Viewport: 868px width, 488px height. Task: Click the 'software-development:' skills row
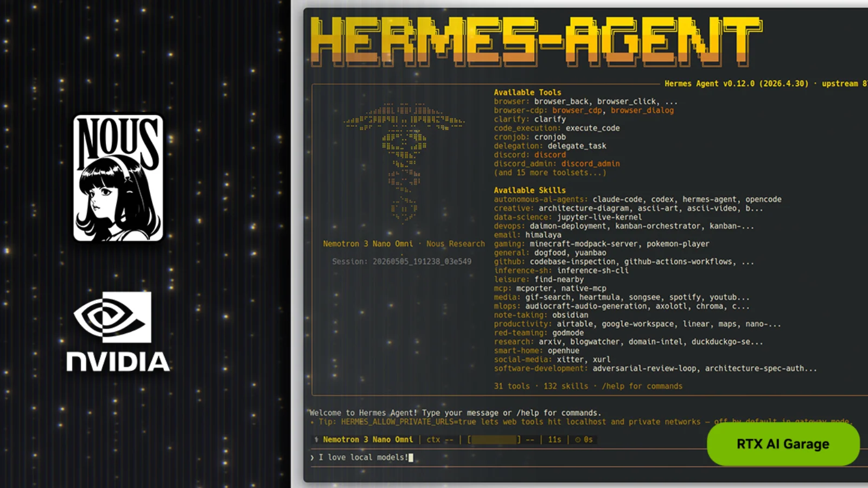(x=655, y=368)
